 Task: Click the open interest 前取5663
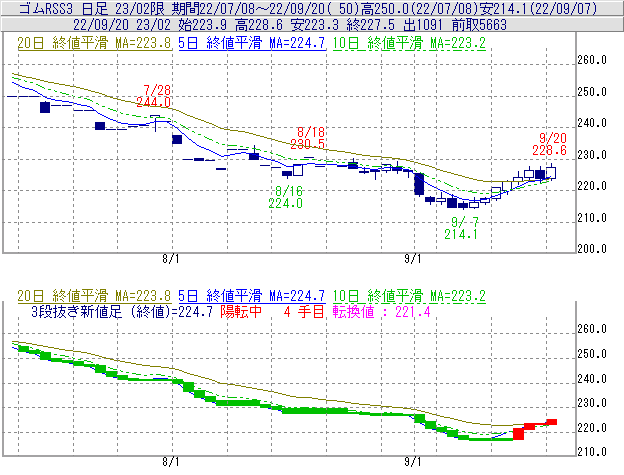[x=480, y=25]
